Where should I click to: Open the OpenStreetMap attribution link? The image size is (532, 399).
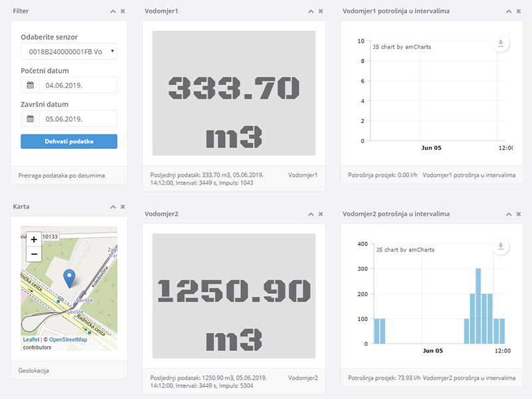(x=68, y=340)
